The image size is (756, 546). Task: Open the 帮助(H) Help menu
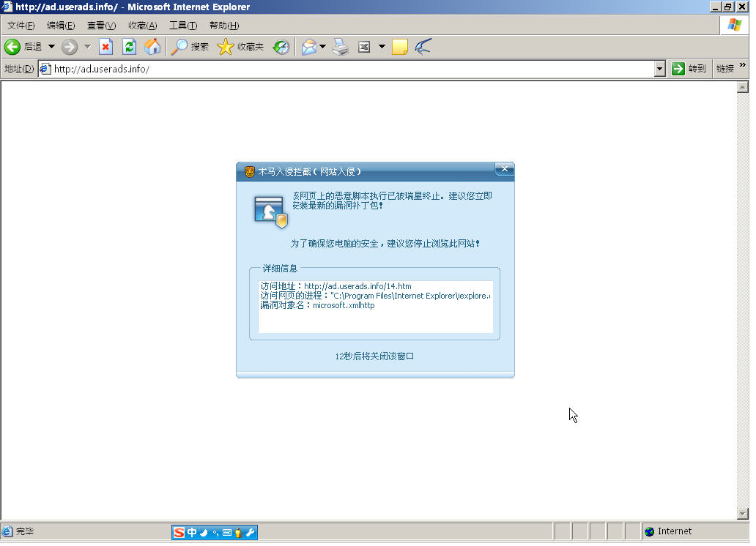pos(223,26)
